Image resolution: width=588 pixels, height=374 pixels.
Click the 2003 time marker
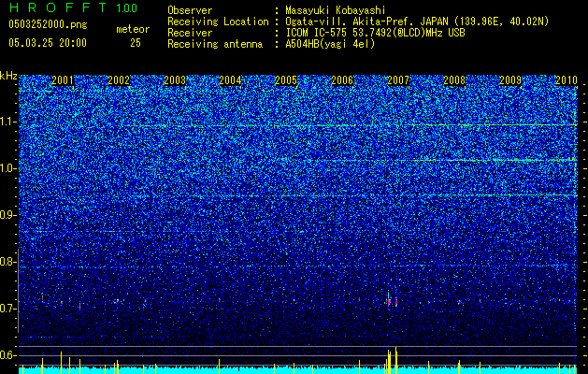tap(175, 80)
